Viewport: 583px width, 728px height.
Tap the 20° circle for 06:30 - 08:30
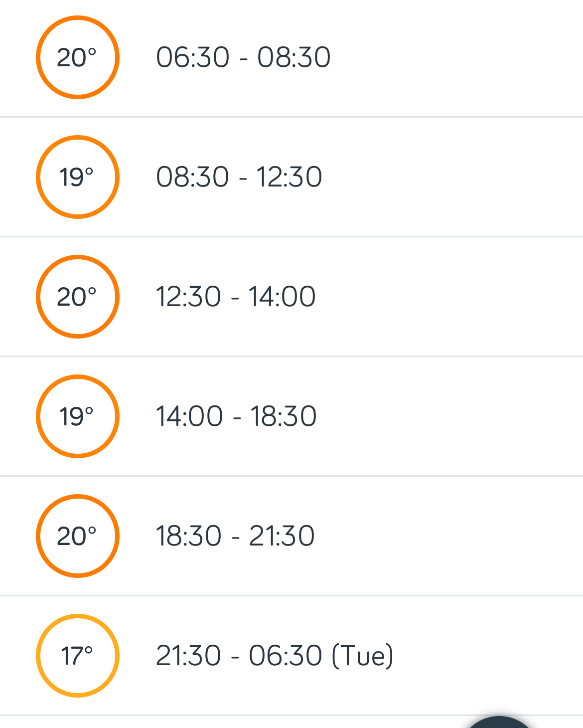click(78, 57)
